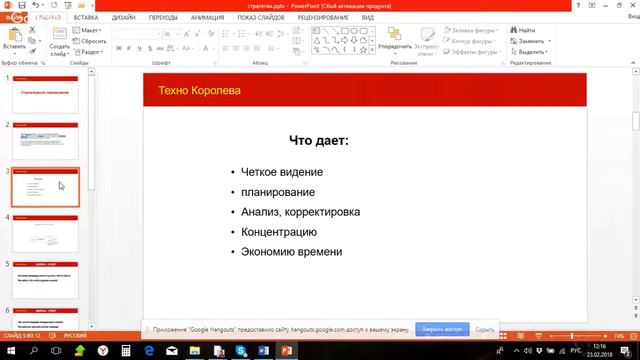Open the ПЕРЕХОДЫ ribbon tab
640x360 pixels.
163,18
